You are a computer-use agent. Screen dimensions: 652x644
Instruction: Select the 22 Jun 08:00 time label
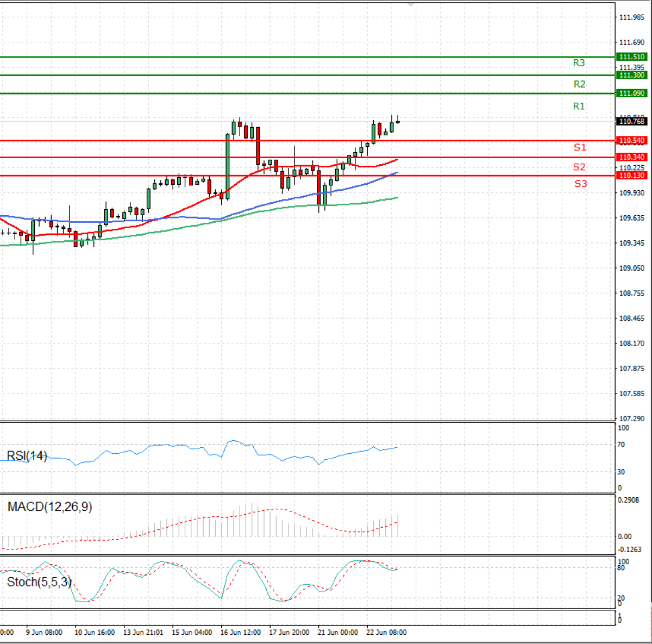click(386, 632)
